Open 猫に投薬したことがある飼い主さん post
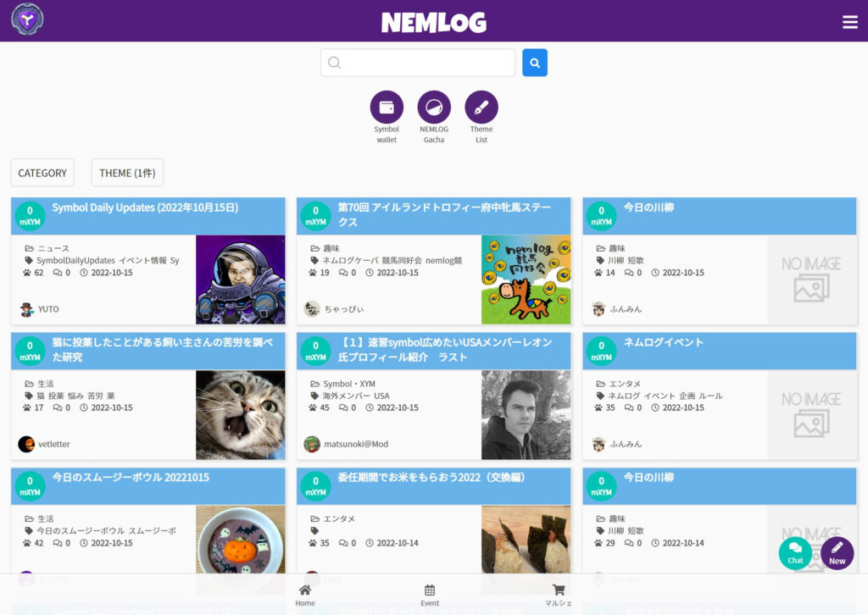 (163, 350)
